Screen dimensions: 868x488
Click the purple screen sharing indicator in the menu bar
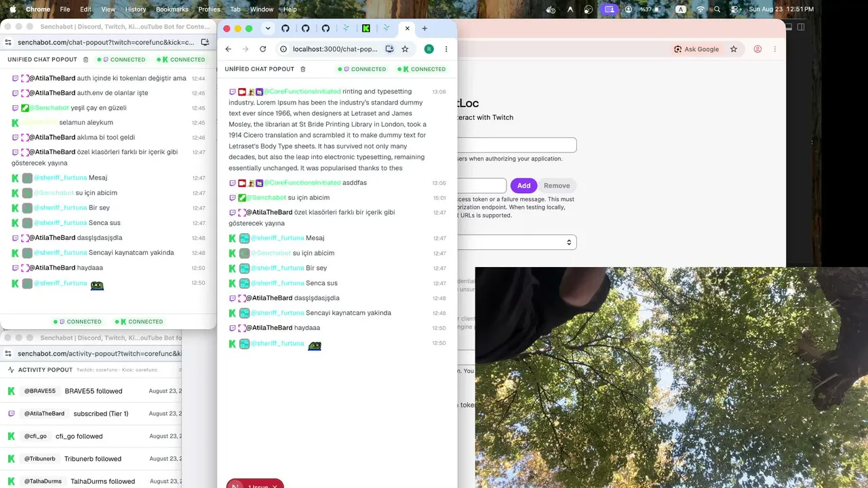point(609,9)
